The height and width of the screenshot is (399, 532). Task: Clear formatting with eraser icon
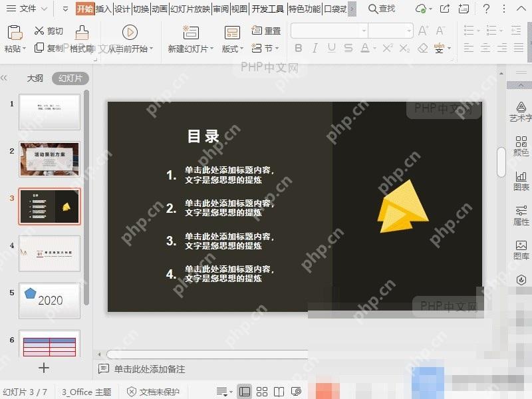(422, 48)
